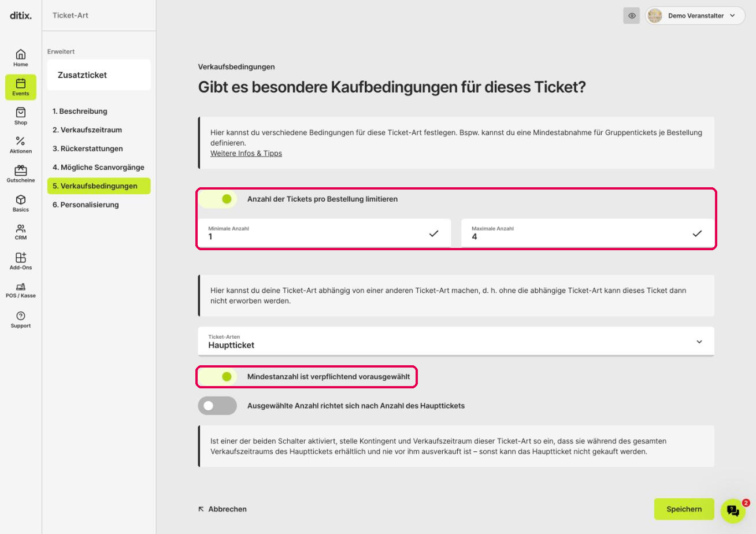Image resolution: width=756 pixels, height=534 pixels.
Task: Go to step 4. Mögliche Scanvorgänge
Action: pos(98,168)
